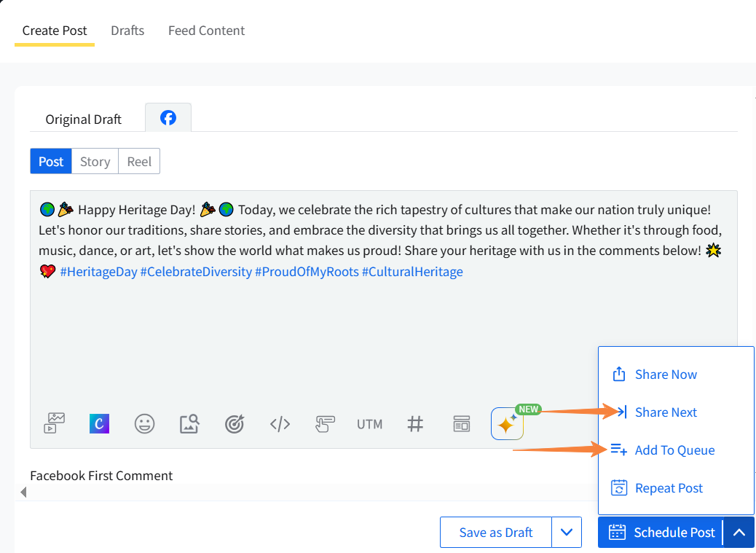This screenshot has width=756, height=553.
Task: Click the link preview layout icon
Action: (462, 423)
